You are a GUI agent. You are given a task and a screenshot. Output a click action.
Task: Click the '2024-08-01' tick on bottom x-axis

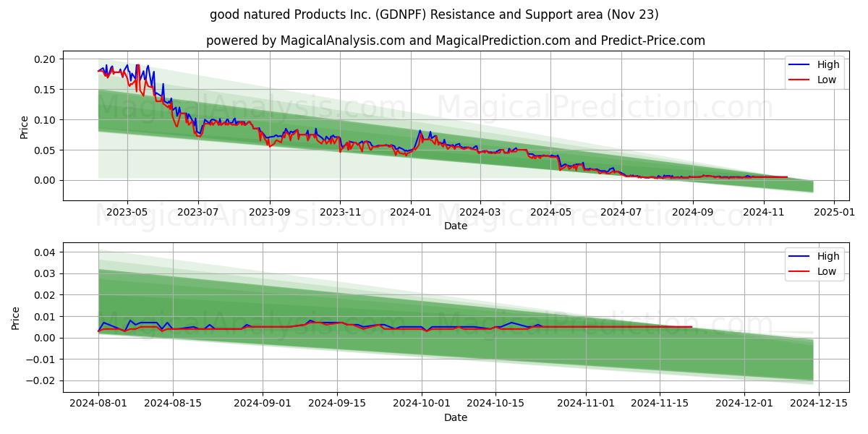98,404
